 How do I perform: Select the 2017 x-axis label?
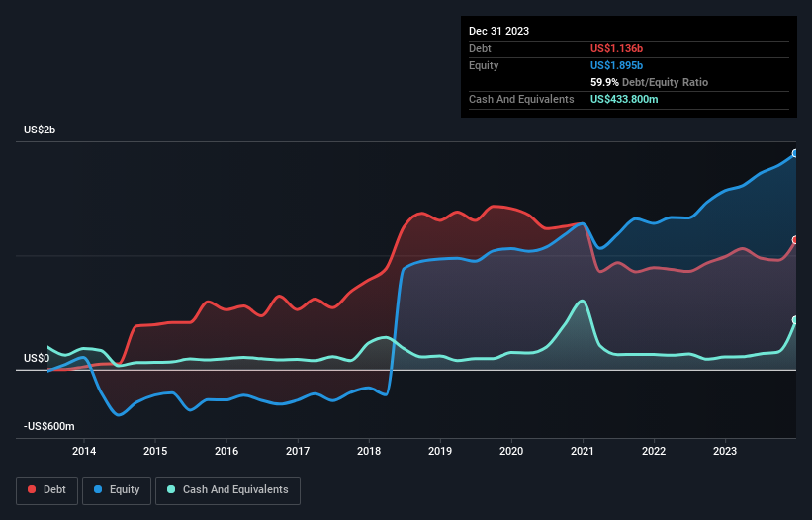point(298,451)
